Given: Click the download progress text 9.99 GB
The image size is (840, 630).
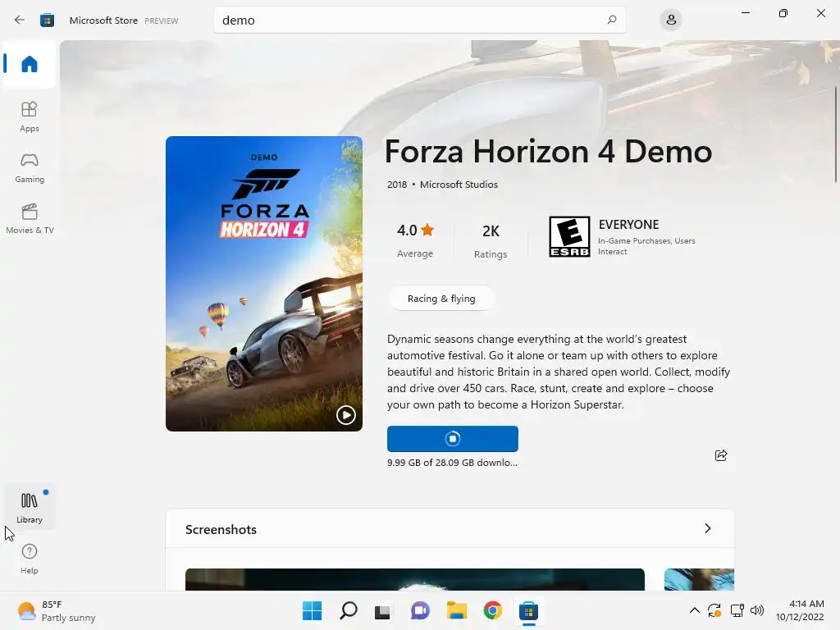Looking at the screenshot, I should pos(452,463).
